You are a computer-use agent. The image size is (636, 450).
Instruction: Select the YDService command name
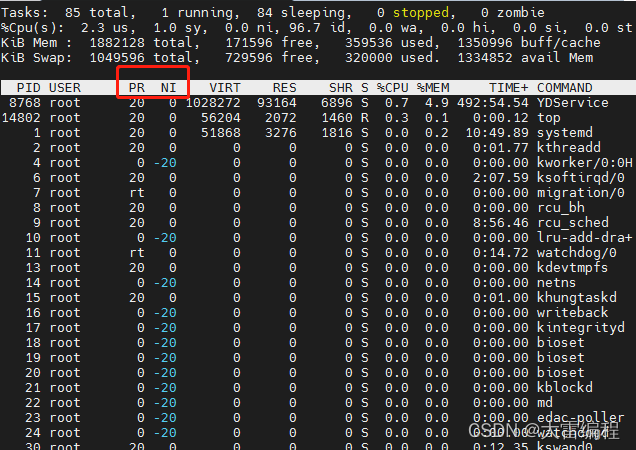coord(573,103)
